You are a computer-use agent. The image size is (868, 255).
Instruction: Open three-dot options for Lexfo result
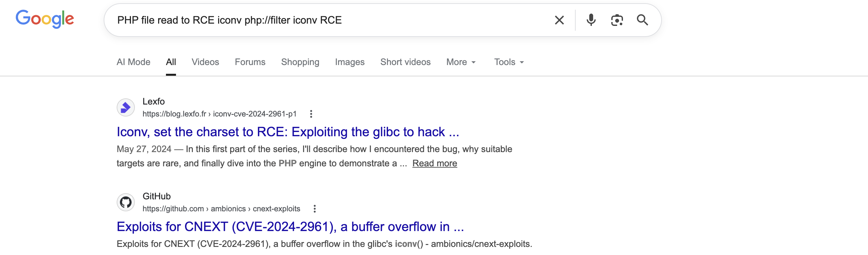pyautogui.click(x=311, y=114)
